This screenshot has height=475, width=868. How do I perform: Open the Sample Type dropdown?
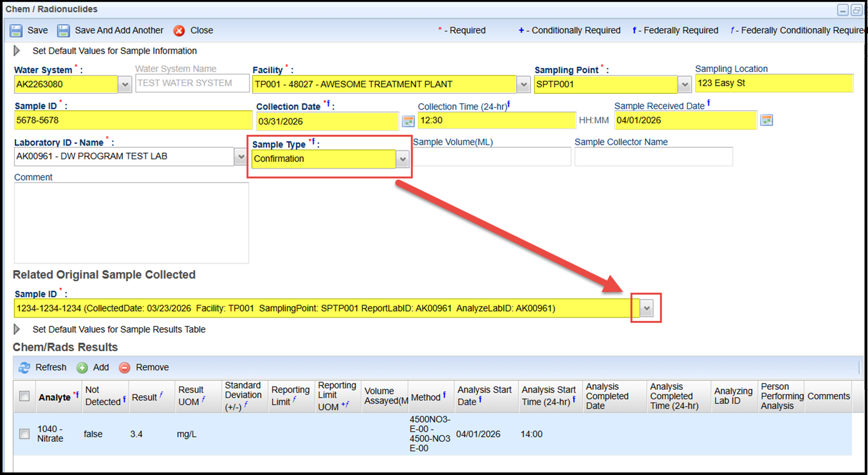tap(402, 159)
